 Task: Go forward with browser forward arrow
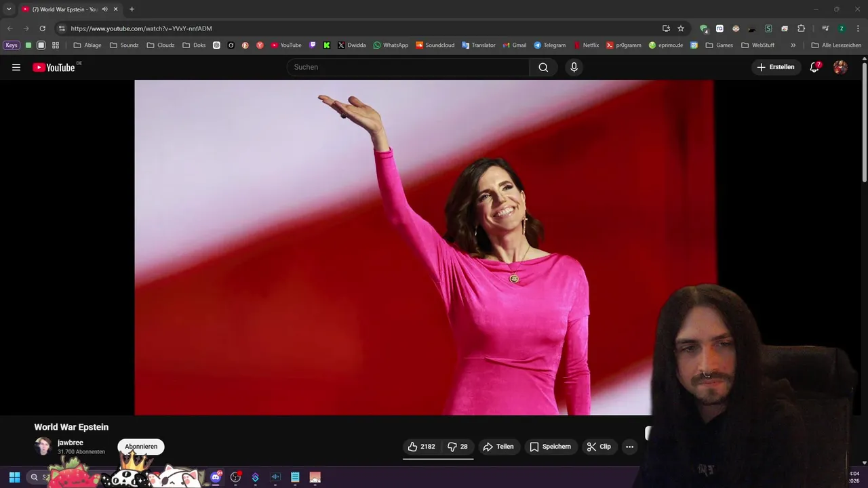[26, 28]
